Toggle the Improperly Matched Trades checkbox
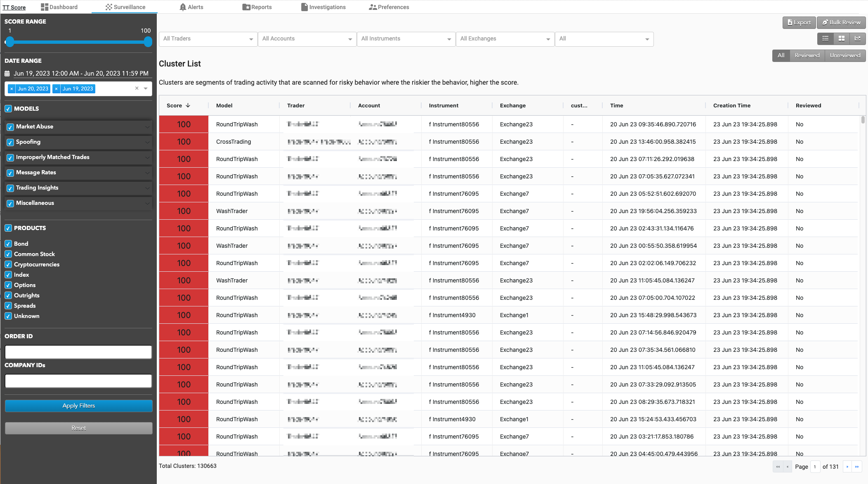868x484 pixels. (10, 158)
